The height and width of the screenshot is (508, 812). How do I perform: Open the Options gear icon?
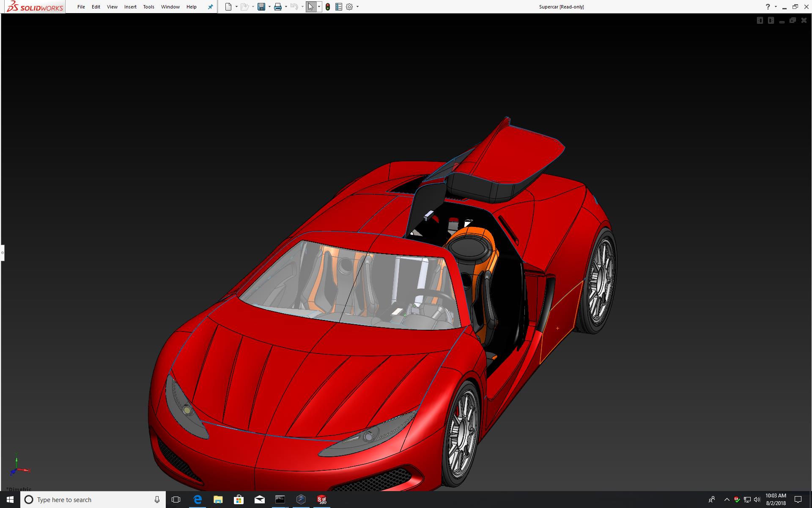[349, 7]
